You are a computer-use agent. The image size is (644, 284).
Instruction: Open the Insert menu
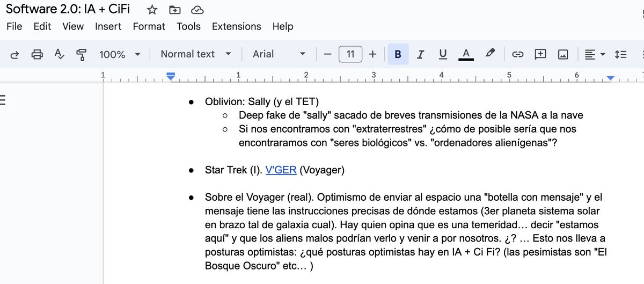coord(108,26)
